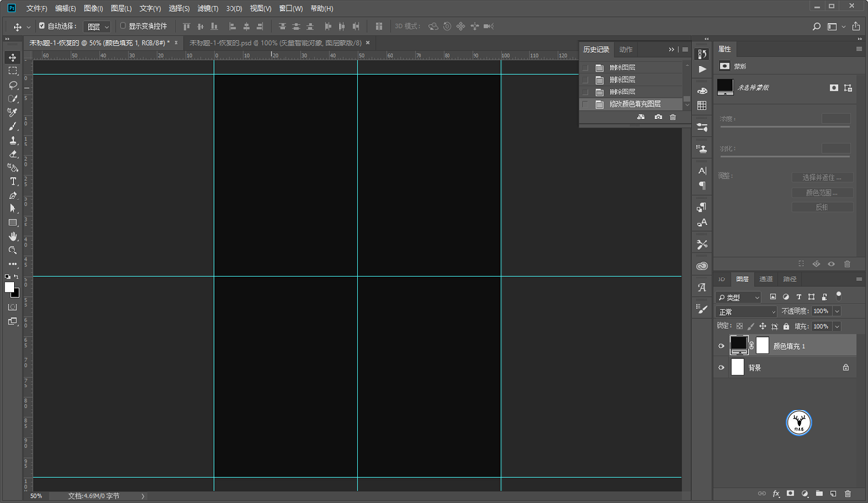The width and height of the screenshot is (868, 503).
Task: Choose the Zoom tool in the toolbar
Action: coord(13,251)
